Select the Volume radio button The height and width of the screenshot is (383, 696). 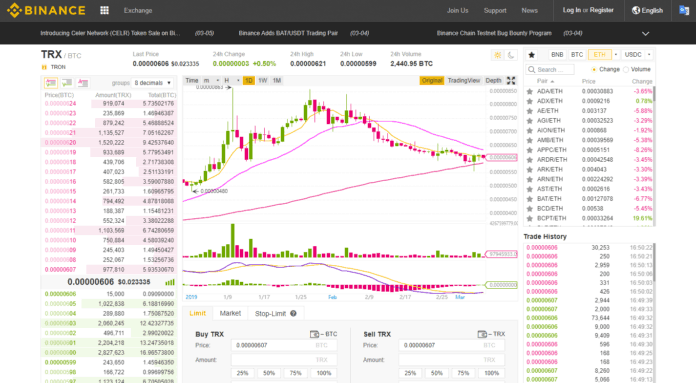[x=626, y=70]
